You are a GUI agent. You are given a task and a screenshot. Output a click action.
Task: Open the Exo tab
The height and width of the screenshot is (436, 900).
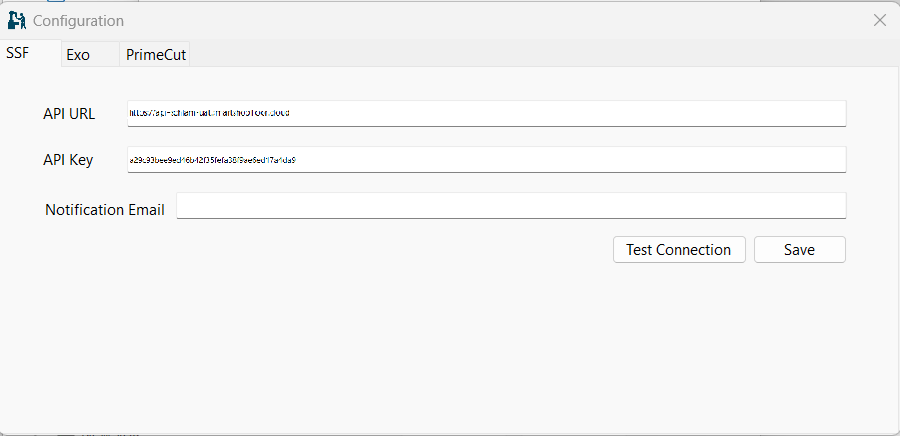point(78,55)
